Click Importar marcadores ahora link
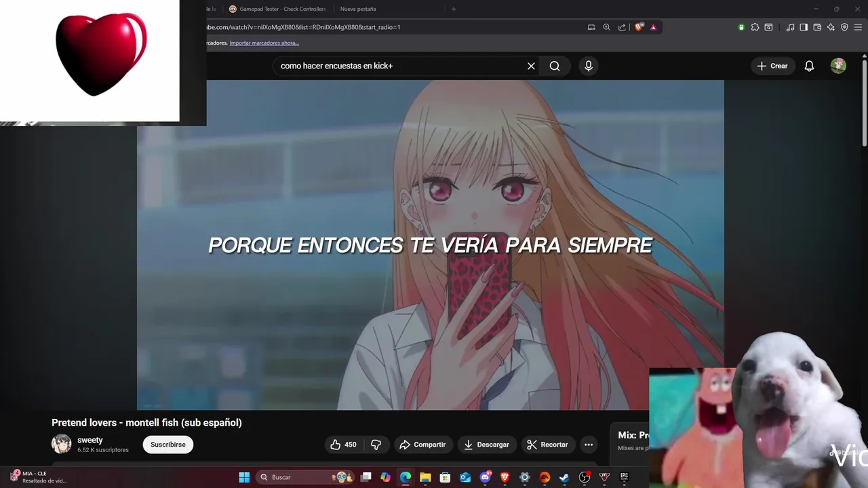Image resolution: width=868 pixels, height=488 pixels. pos(264,43)
